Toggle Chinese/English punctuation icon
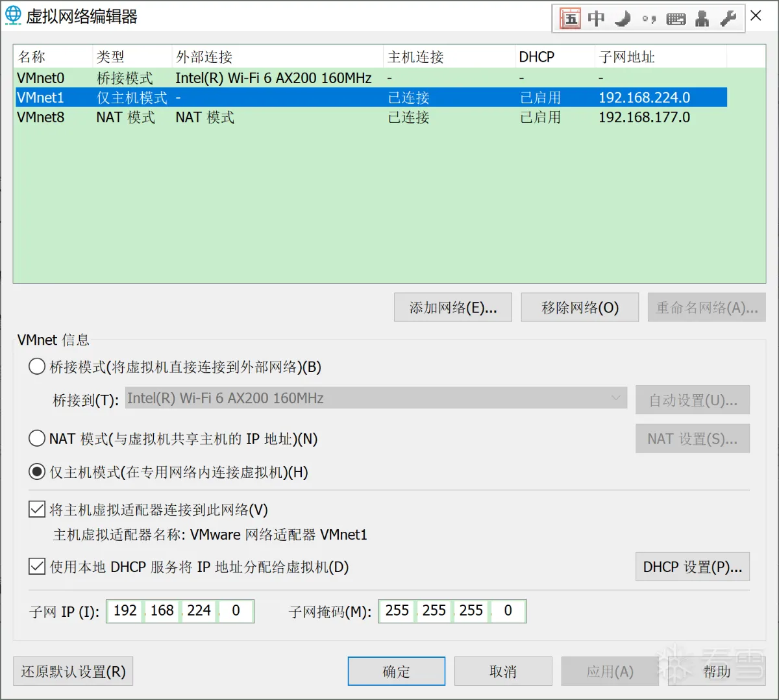779x700 pixels. click(648, 18)
